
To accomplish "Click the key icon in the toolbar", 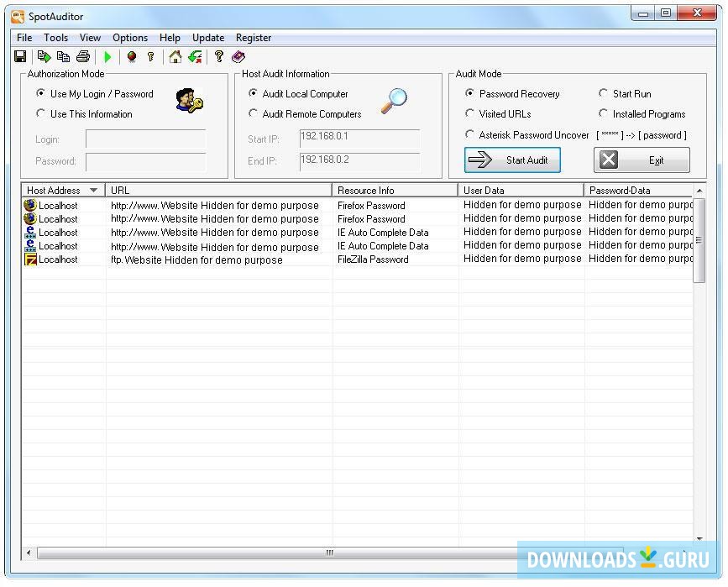I will 151,57.
